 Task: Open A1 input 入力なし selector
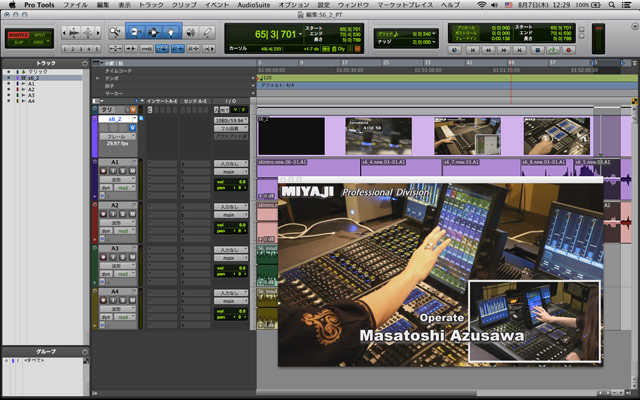click(231, 164)
